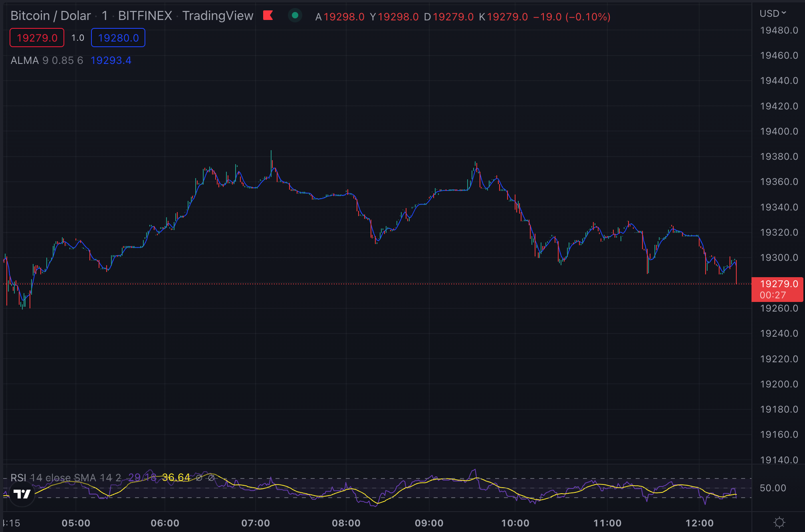Click the TradingView logo icon
This screenshot has width=805, height=532.
[x=22, y=494]
